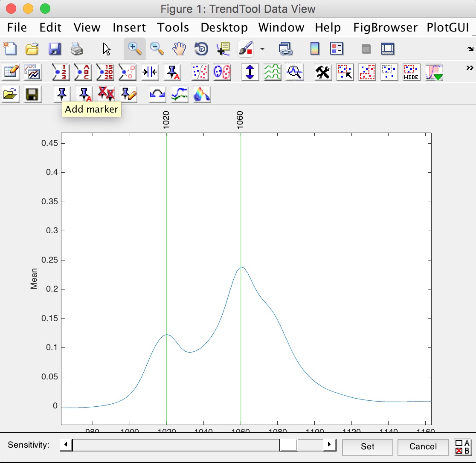Click the Sensitivity slider thumb

point(289,445)
